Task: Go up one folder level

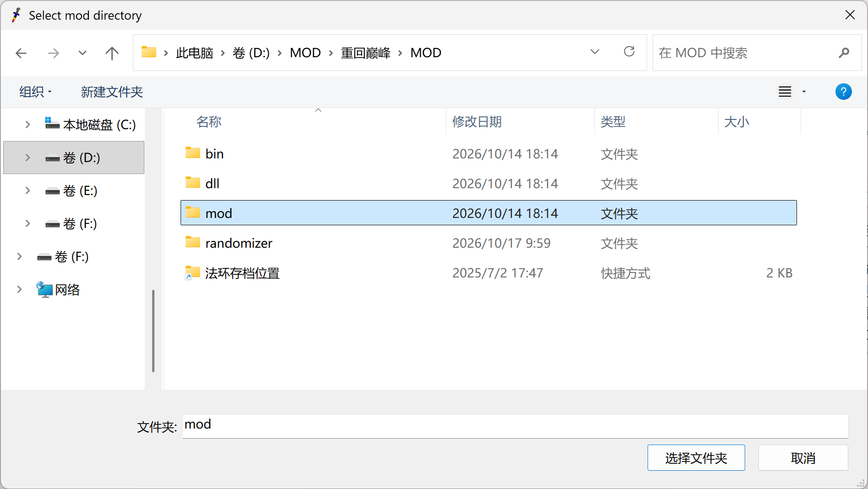Action: pos(112,53)
